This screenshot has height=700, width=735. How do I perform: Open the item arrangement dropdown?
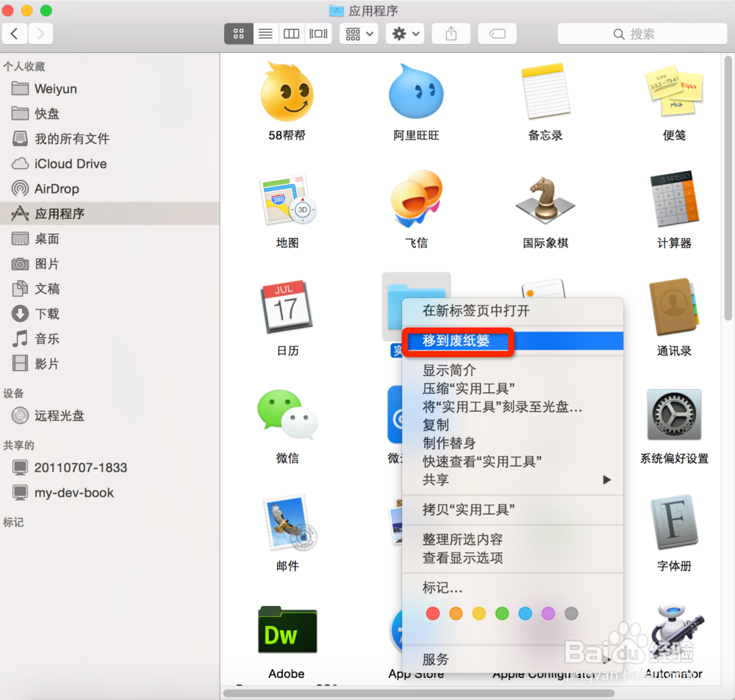pos(359,34)
